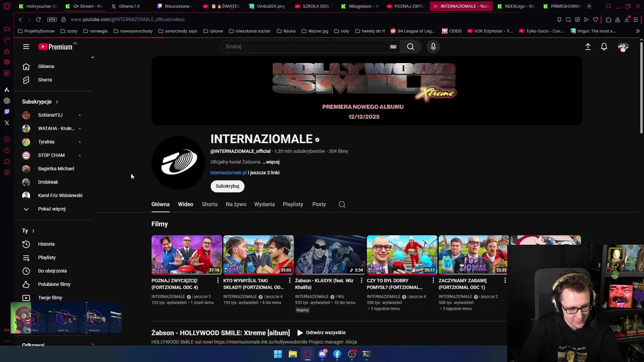Open Discord from the taskbar
Image resolution: width=644 pixels, height=362 pixels.
[x=323, y=354]
